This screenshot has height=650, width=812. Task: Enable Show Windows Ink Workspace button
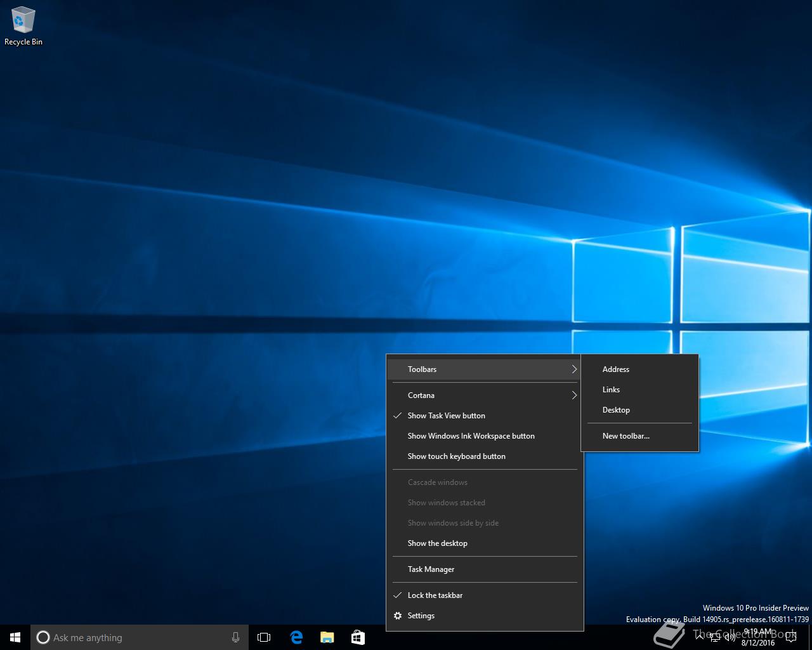471,436
